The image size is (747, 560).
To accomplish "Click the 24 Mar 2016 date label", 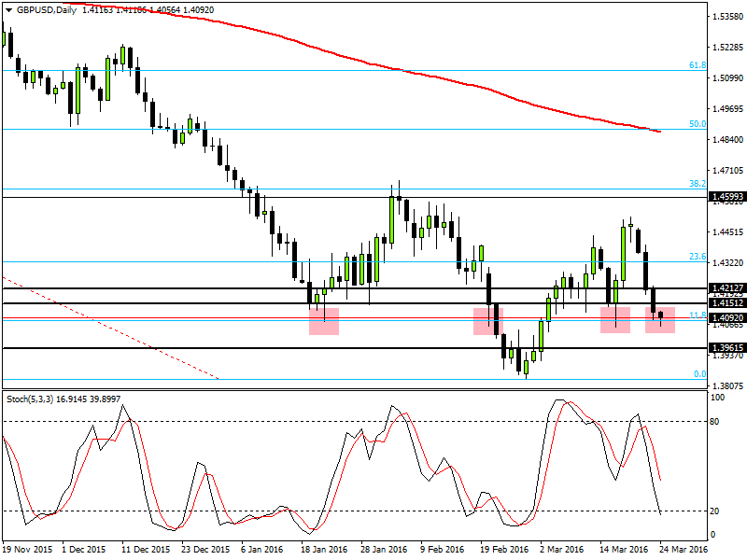I will [x=684, y=550].
